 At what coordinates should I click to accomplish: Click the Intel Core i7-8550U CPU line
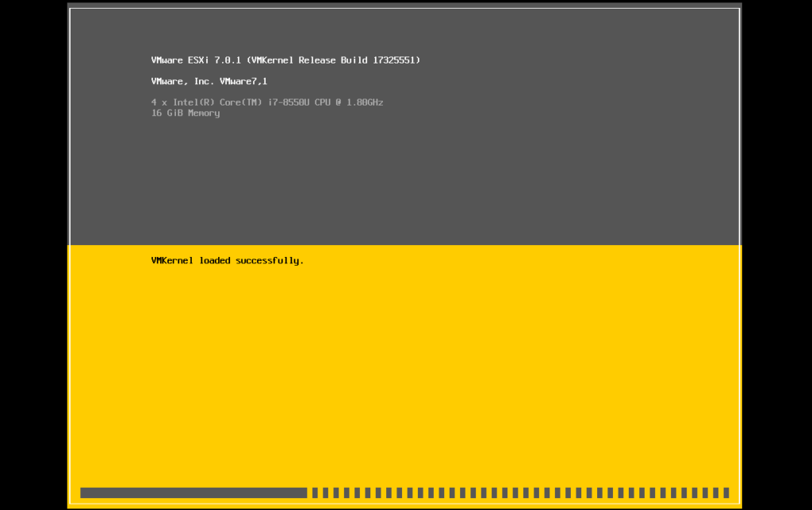(x=267, y=102)
